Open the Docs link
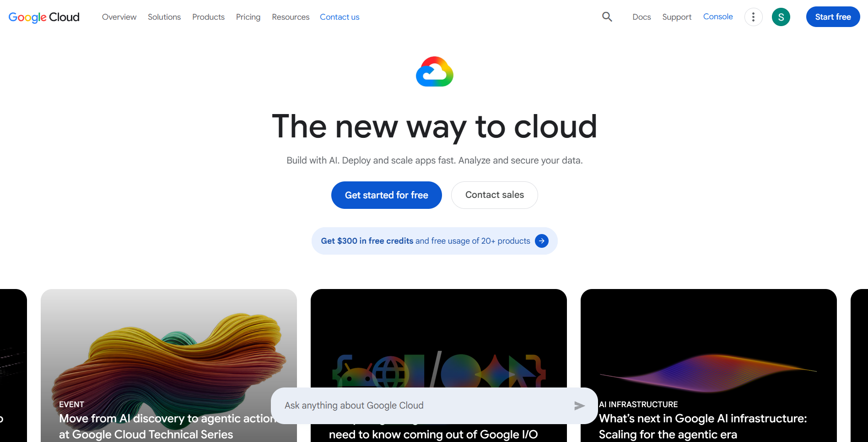This screenshot has width=868, height=442. pyautogui.click(x=642, y=17)
